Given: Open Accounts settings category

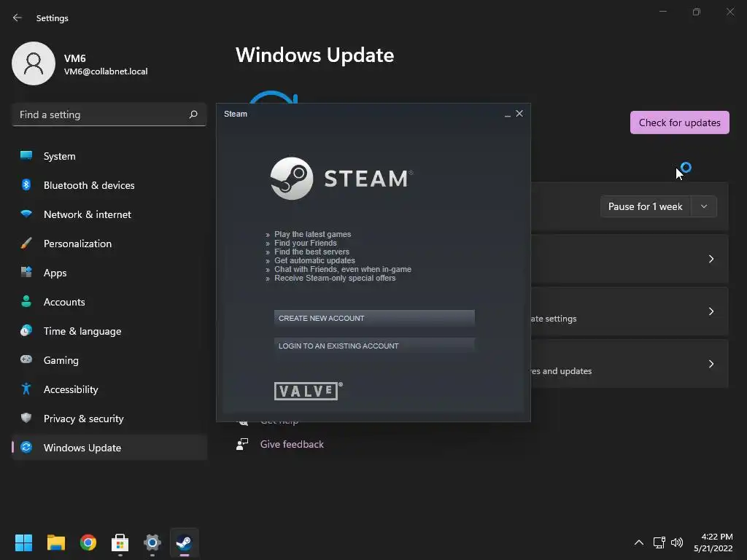Looking at the screenshot, I should [x=109, y=302].
